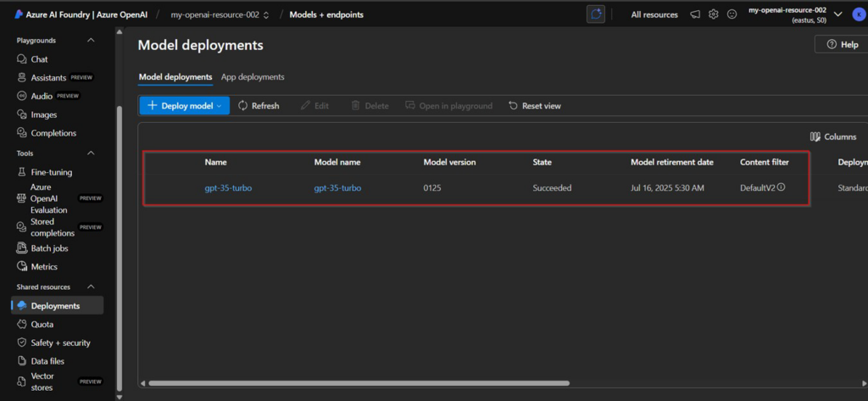Open the Assistants icon in sidebar
Screen dimensions: 868x401
pos(21,77)
